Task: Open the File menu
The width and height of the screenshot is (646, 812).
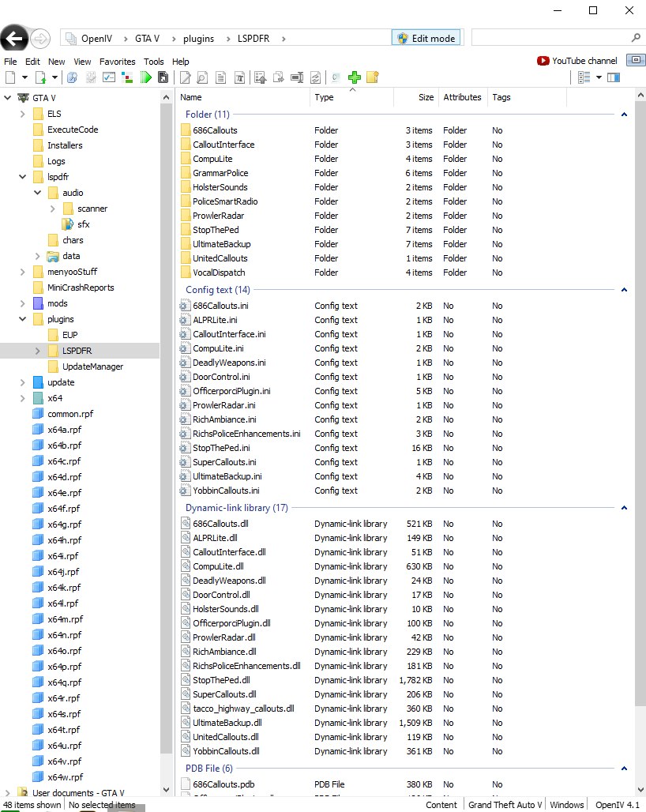Action: (10, 62)
